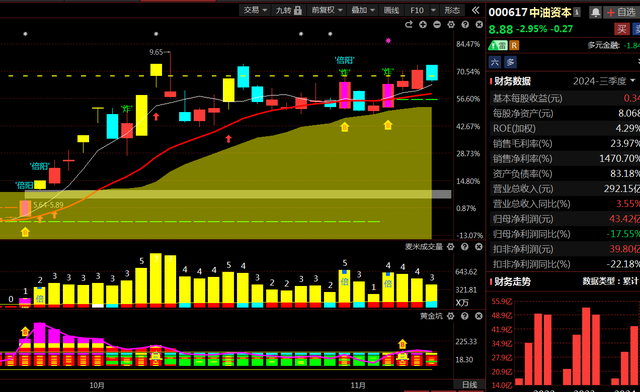Viewport: 640px width, 392px height.
Task: Click the 多 tag icon
Action: click(510, 62)
